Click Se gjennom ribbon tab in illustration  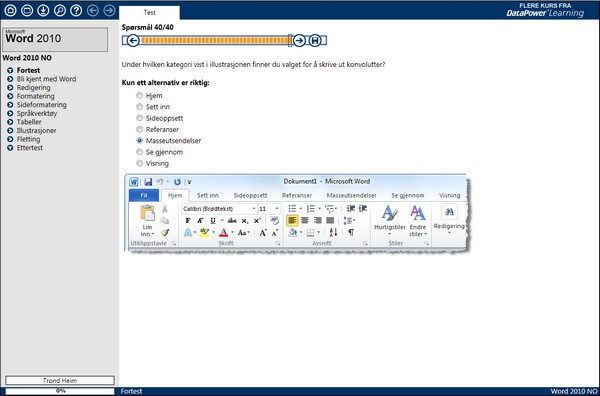tap(408, 195)
